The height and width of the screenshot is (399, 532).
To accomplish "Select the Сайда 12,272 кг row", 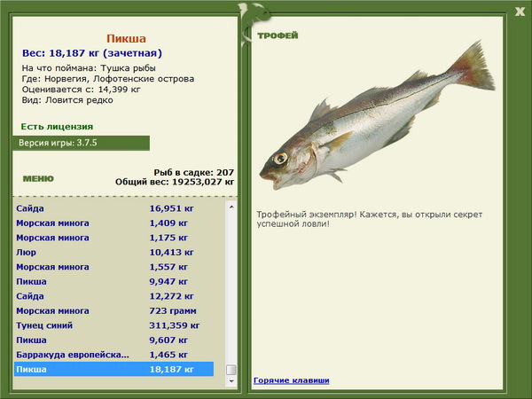I will [114, 296].
